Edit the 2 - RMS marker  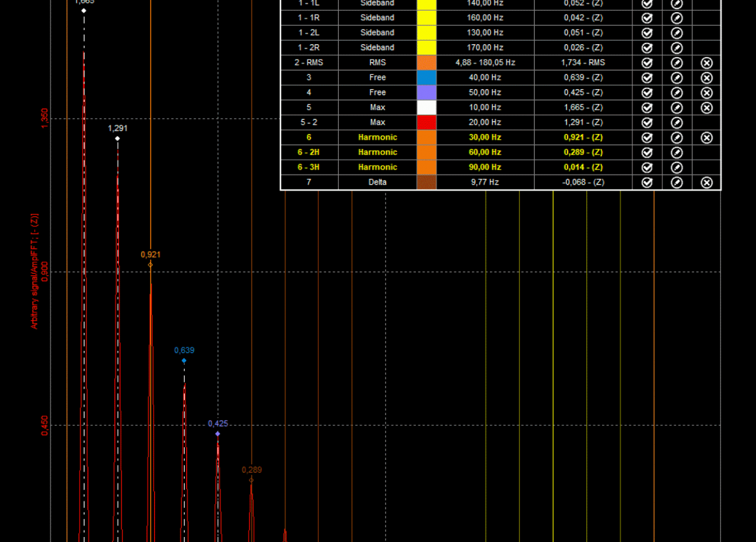[676, 63]
